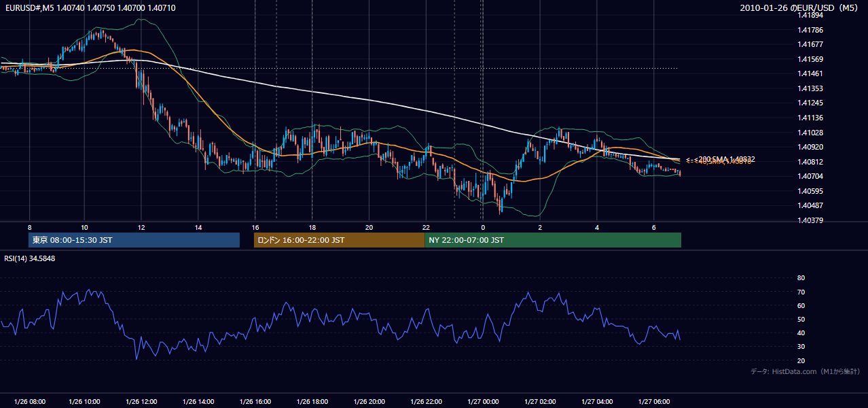Click price axis label 1.41028
868x408 pixels.
point(810,133)
